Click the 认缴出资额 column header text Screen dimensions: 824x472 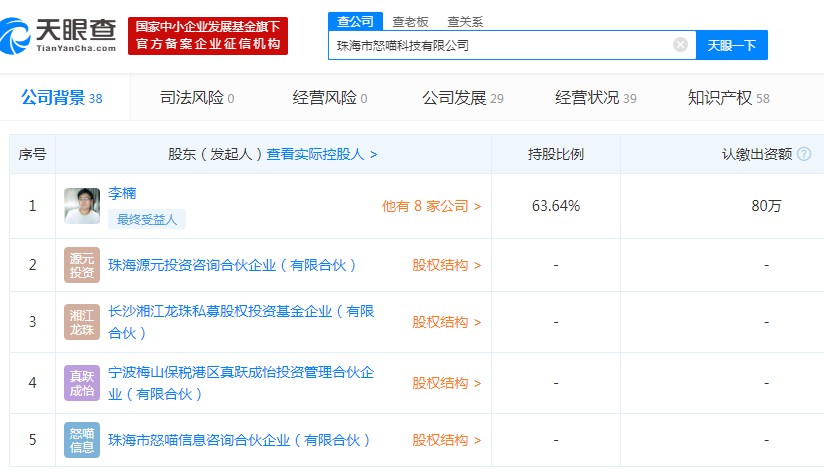(757, 154)
